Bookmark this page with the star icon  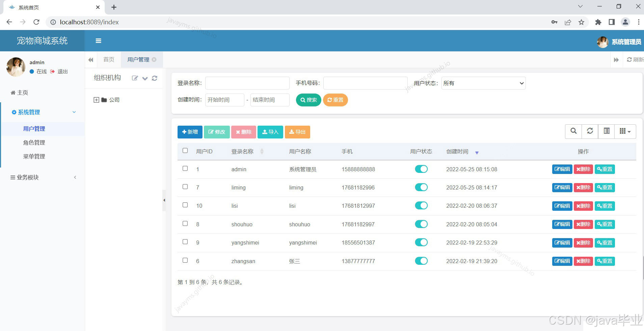[x=581, y=22]
